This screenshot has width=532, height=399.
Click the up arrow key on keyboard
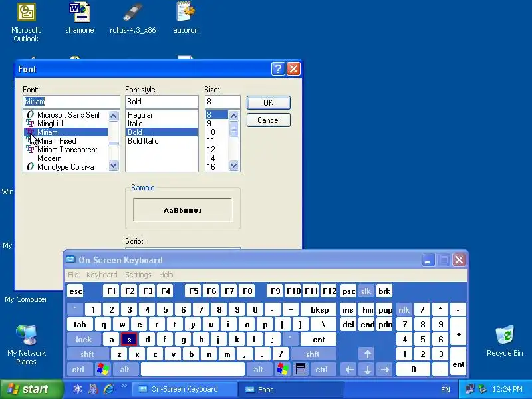tap(367, 354)
